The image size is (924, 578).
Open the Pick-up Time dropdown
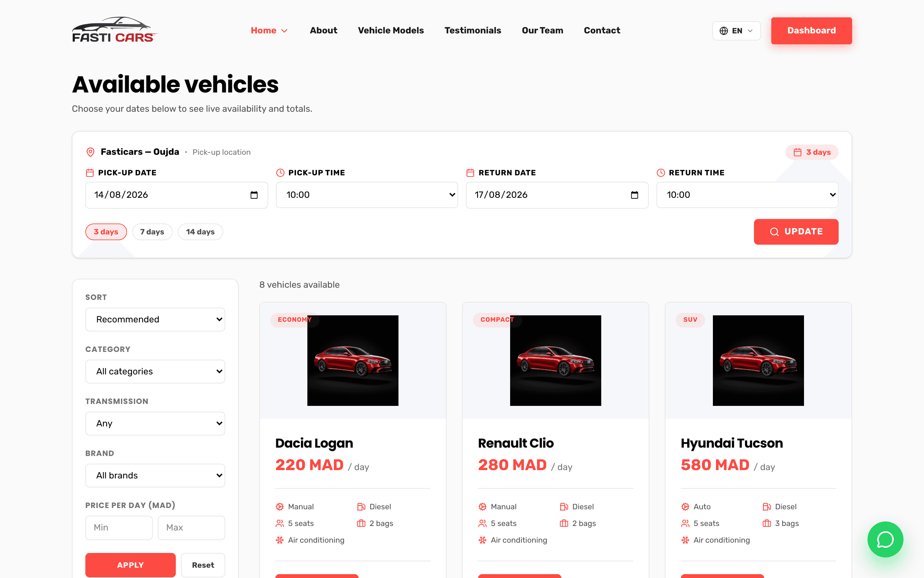click(x=366, y=195)
